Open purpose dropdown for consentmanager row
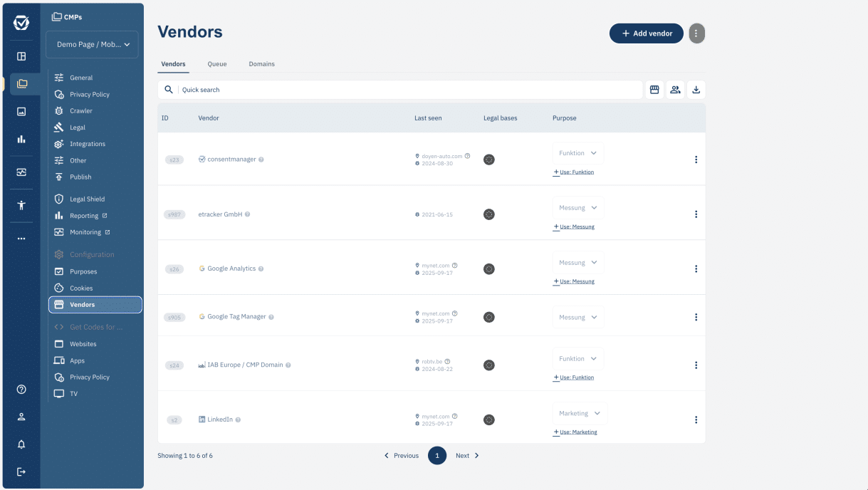Image resolution: width=868 pixels, height=490 pixels. pyautogui.click(x=578, y=153)
